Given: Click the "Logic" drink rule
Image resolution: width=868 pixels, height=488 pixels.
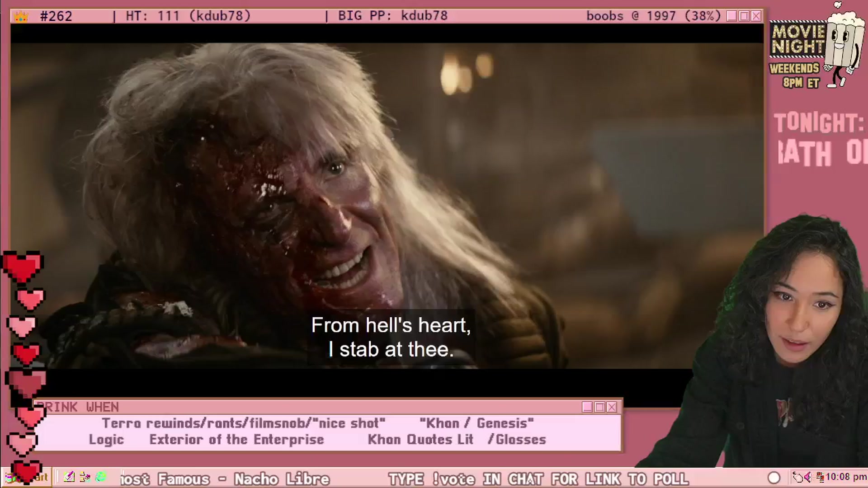Looking at the screenshot, I should pos(106,440).
